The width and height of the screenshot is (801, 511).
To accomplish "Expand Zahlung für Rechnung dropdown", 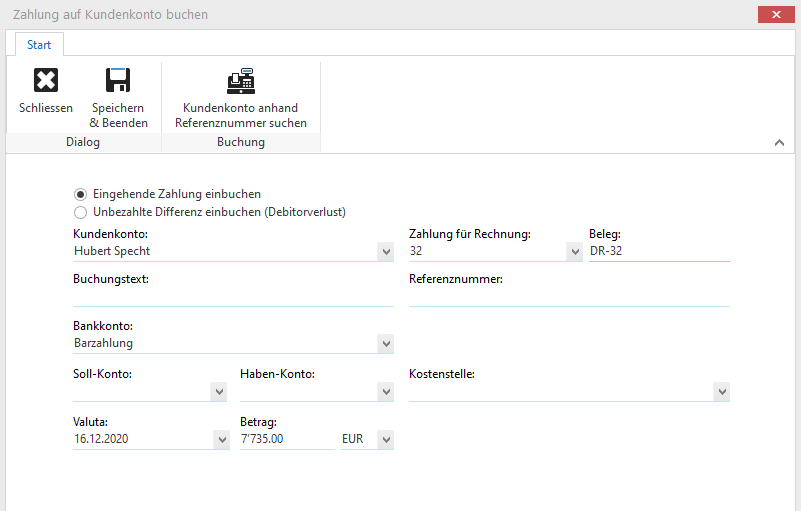I will (574, 252).
